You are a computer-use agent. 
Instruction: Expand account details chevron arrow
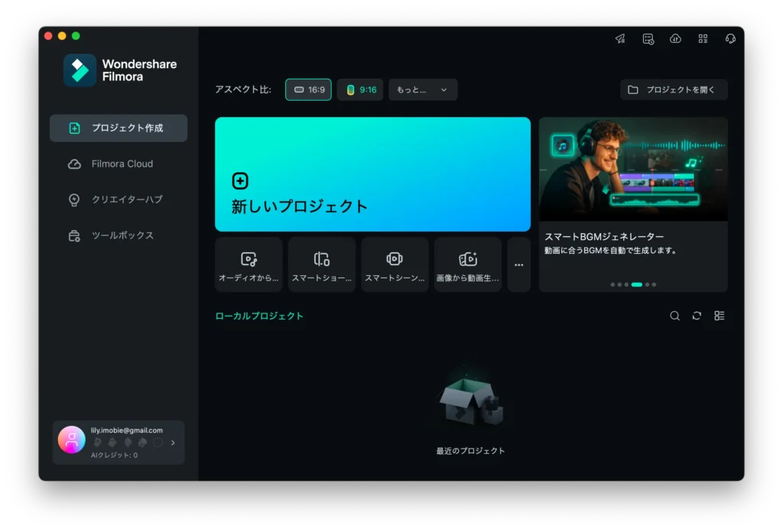173,443
